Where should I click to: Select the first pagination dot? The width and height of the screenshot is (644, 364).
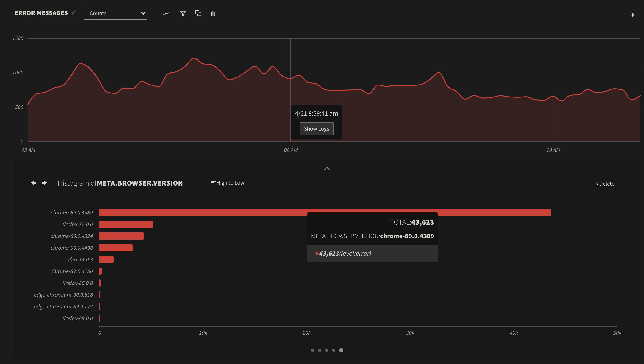(x=313, y=350)
